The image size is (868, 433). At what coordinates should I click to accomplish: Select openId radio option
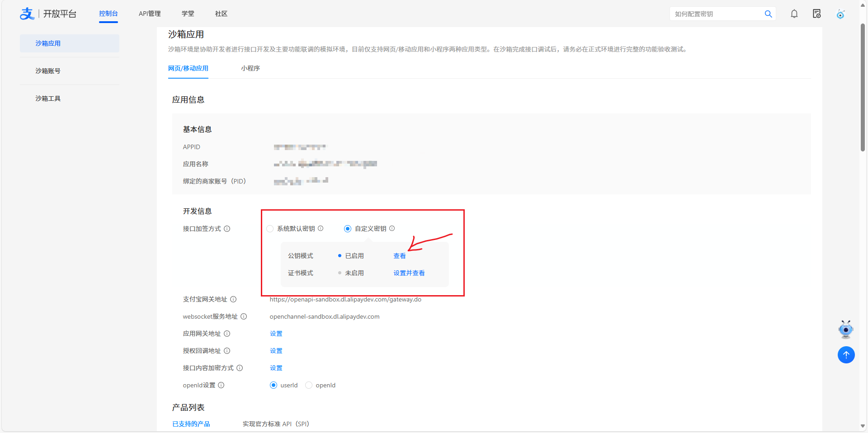309,385
